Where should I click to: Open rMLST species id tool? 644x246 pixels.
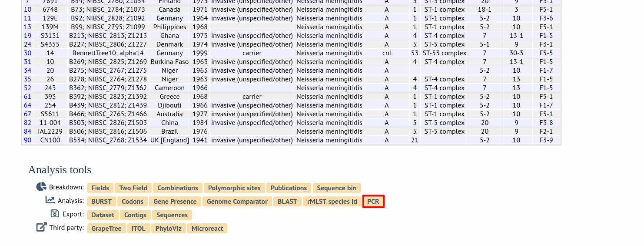(x=332, y=202)
